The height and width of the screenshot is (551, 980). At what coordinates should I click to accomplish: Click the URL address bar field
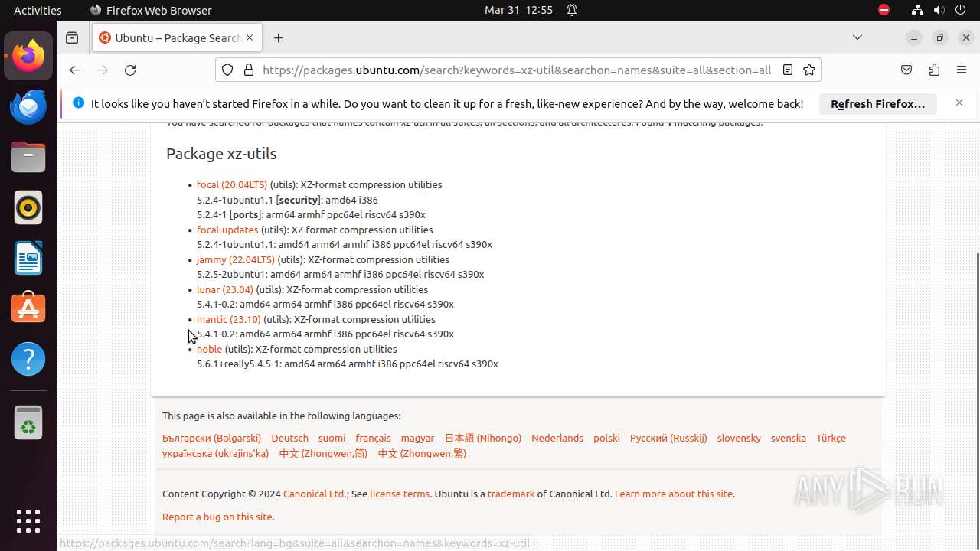[x=517, y=70]
